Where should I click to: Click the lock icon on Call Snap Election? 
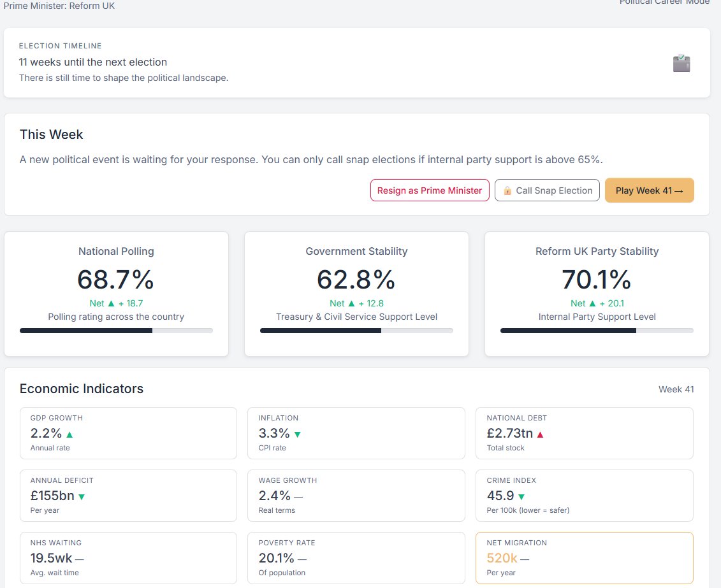click(507, 190)
